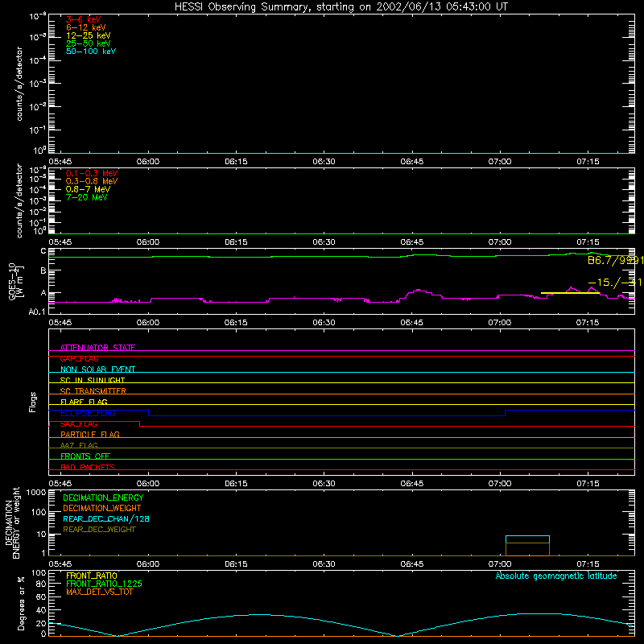Select the GAP_FLAG label

click(80, 358)
